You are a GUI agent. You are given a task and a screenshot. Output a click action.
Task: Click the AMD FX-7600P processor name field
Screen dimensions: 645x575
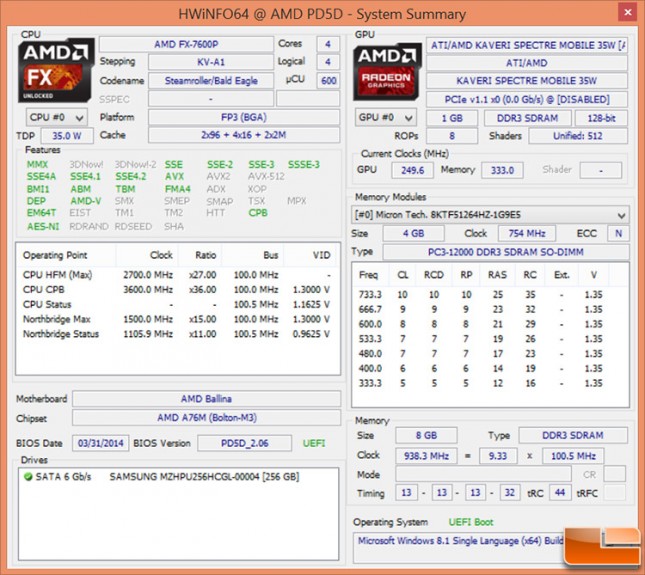tap(186, 44)
